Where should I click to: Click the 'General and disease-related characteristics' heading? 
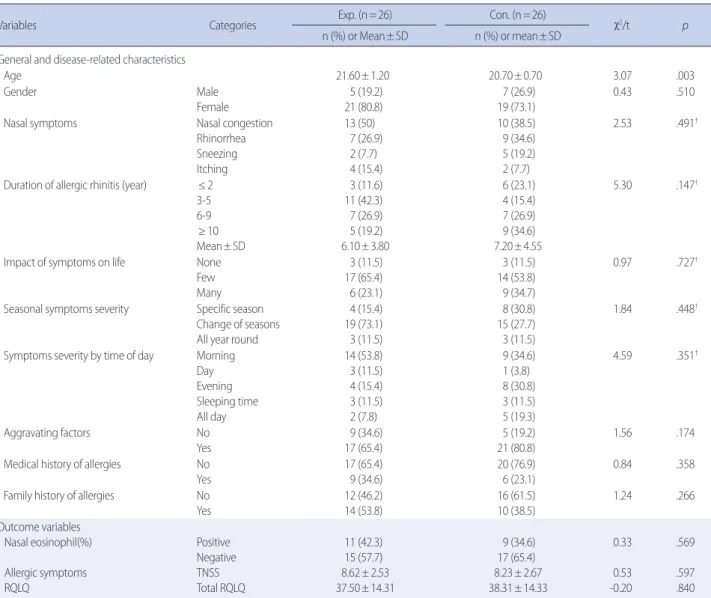[x=92, y=60]
